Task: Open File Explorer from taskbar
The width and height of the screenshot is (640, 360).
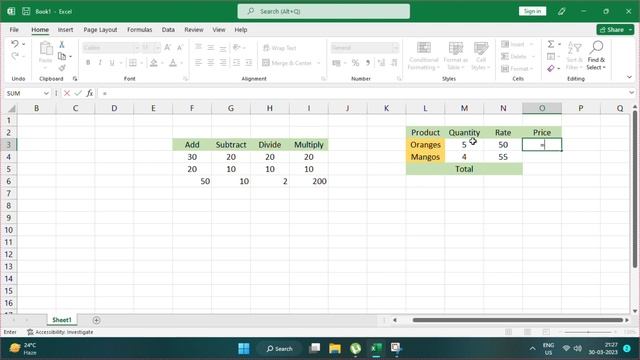Action: pyautogui.click(x=335, y=349)
